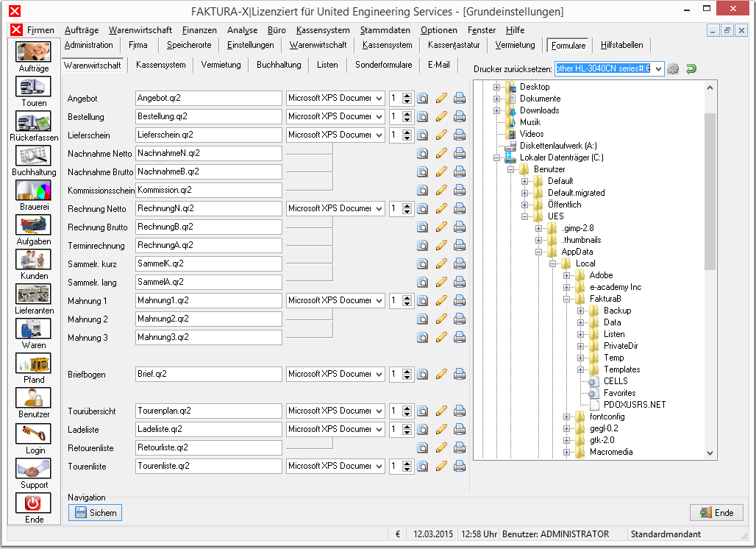The height and width of the screenshot is (549, 756).
Task: Open printer dropdown for Bestellung row
Action: [x=379, y=117]
